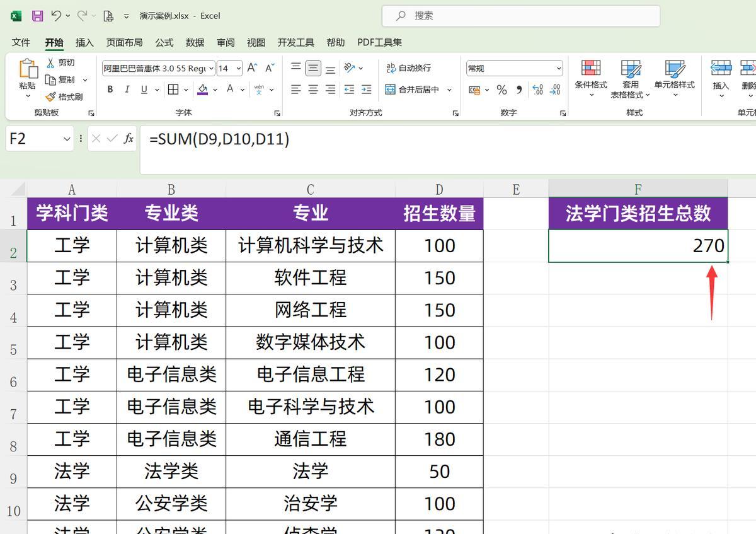
Task: Open the File (文件) tab
Action: click(x=21, y=42)
